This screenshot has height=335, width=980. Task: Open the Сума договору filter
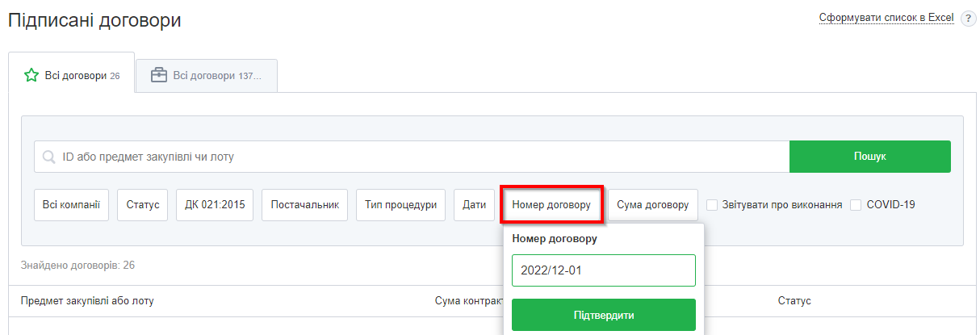pos(652,205)
